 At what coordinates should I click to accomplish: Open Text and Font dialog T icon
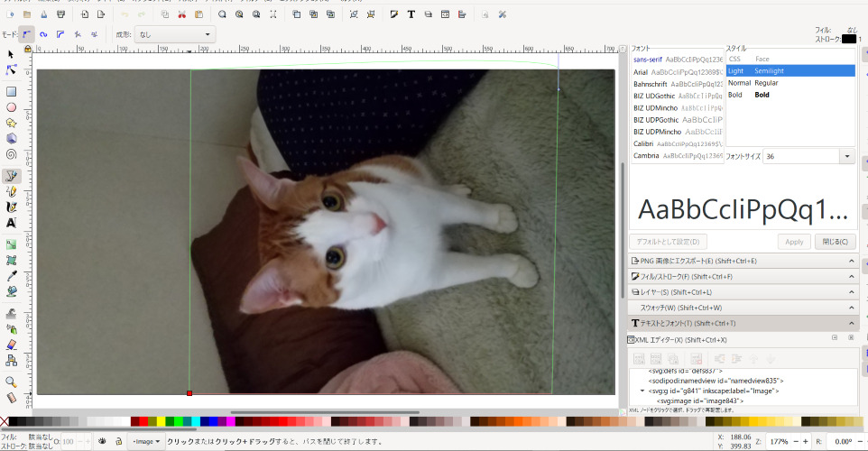(411, 14)
